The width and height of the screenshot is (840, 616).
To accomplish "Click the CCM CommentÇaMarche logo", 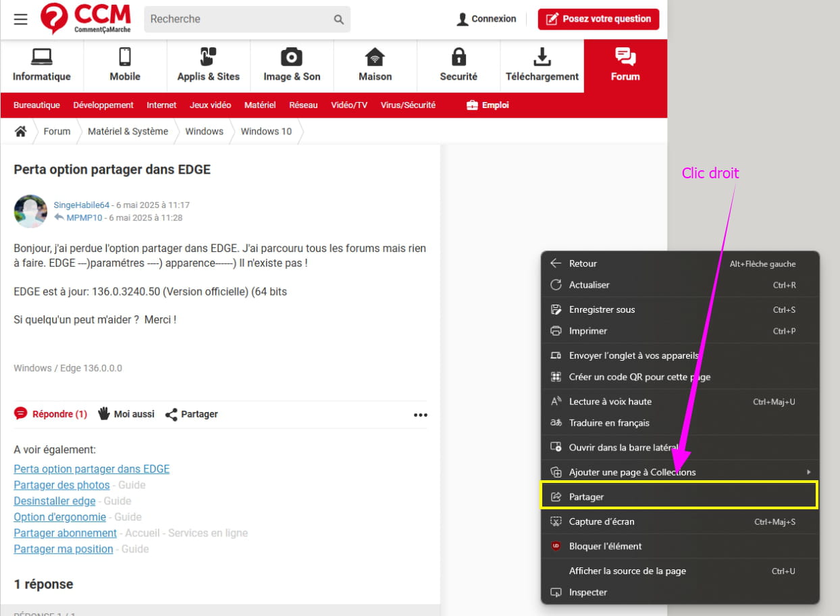I will 86,19.
